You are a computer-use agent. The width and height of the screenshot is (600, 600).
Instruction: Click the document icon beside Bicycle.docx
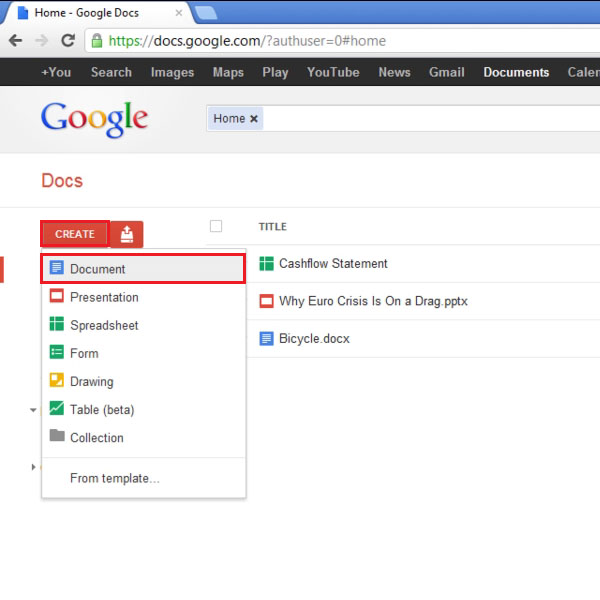266,339
